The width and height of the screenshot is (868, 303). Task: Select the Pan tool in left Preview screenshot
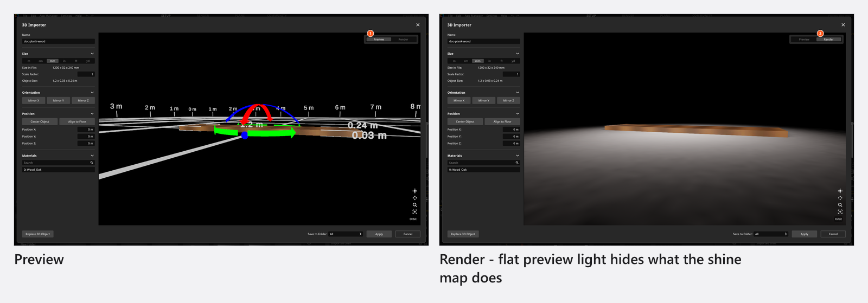click(x=414, y=198)
